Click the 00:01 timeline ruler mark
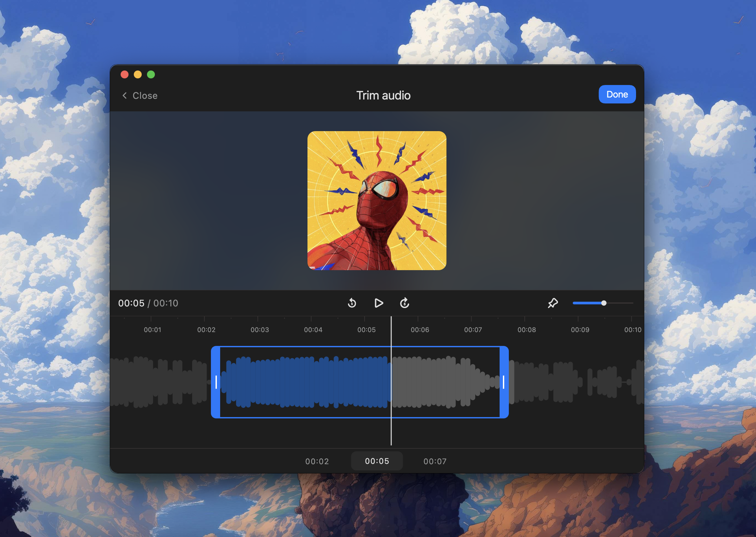 [152, 330]
